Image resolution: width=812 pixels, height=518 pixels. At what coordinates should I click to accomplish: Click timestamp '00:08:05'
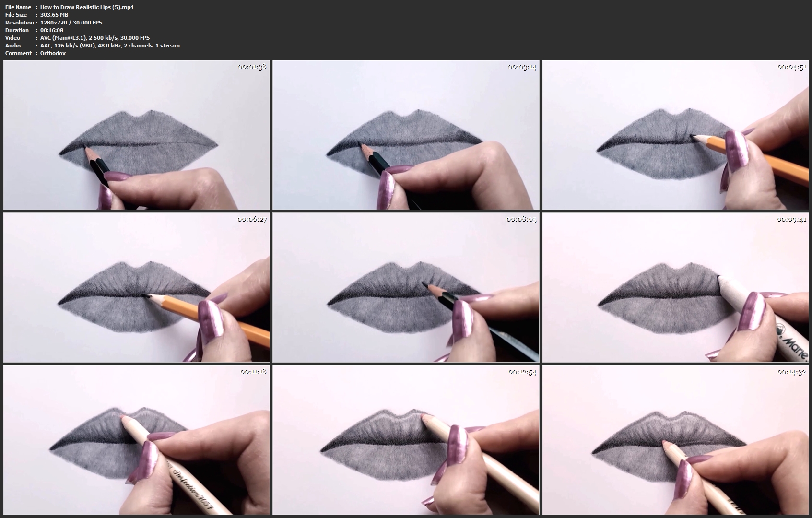point(522,219)
